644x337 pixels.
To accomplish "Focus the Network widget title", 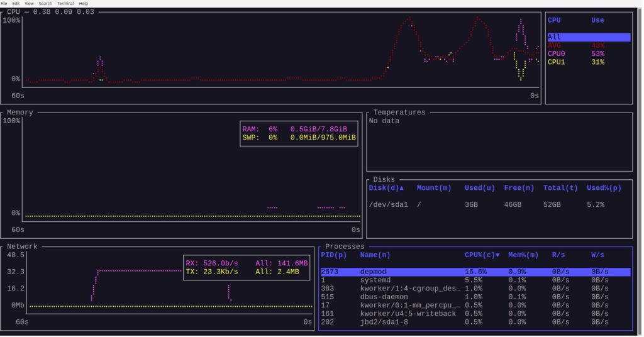I will pyautogui.click(x=22, y=246).
